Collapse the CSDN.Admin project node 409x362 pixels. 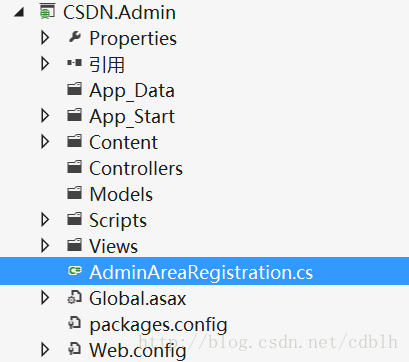[x=19, y=13]
